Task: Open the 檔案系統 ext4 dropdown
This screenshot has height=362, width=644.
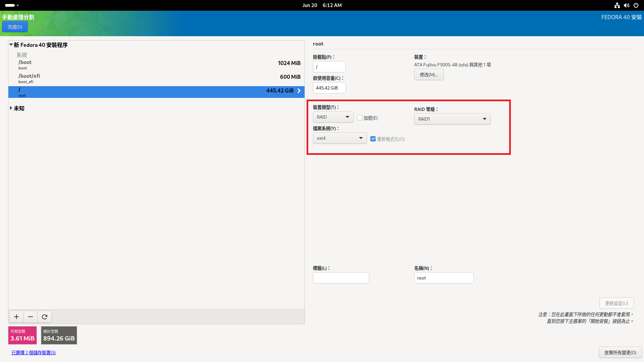Action: (340, 138)
